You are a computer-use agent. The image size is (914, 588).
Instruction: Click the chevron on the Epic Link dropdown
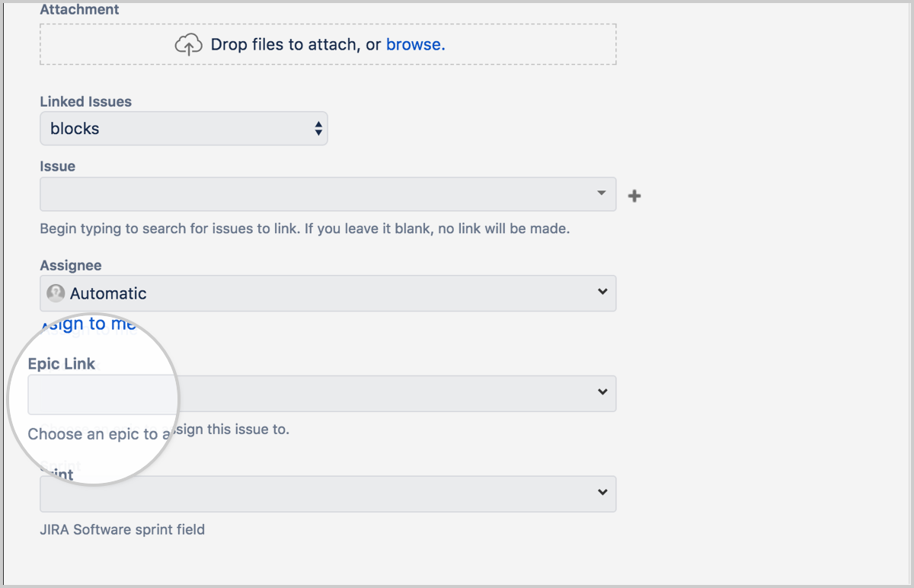[x=602, y=394]
